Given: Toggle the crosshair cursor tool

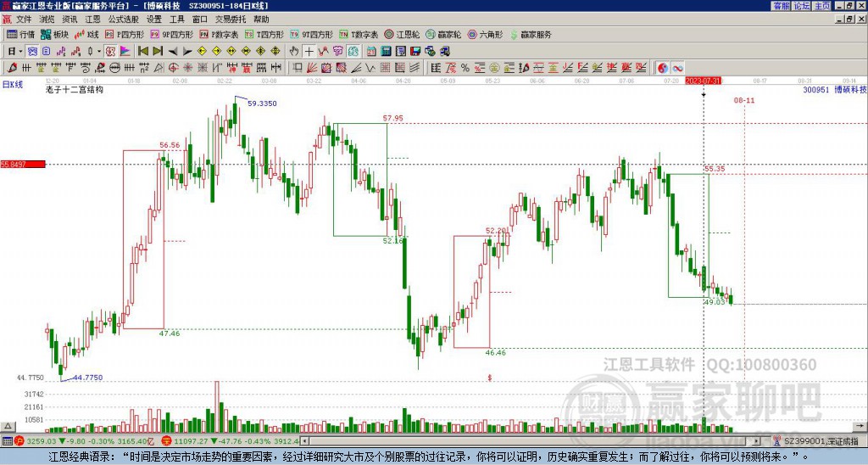Looking at the screenshot, I should 309,52.
